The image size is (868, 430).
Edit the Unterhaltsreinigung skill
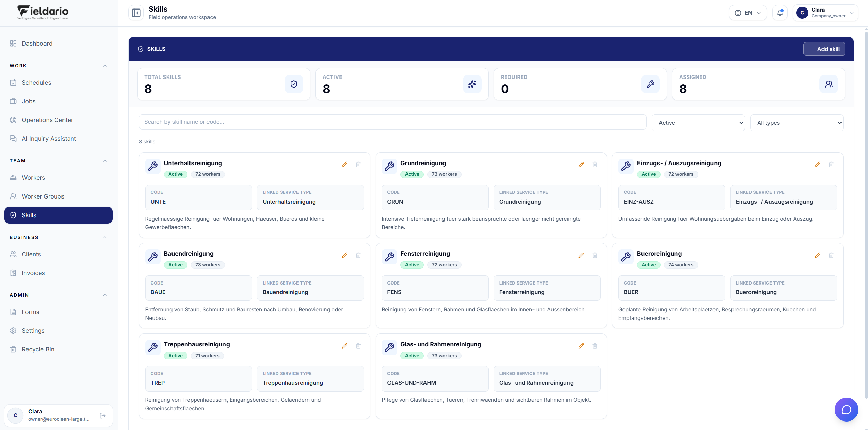click(344, 165)
